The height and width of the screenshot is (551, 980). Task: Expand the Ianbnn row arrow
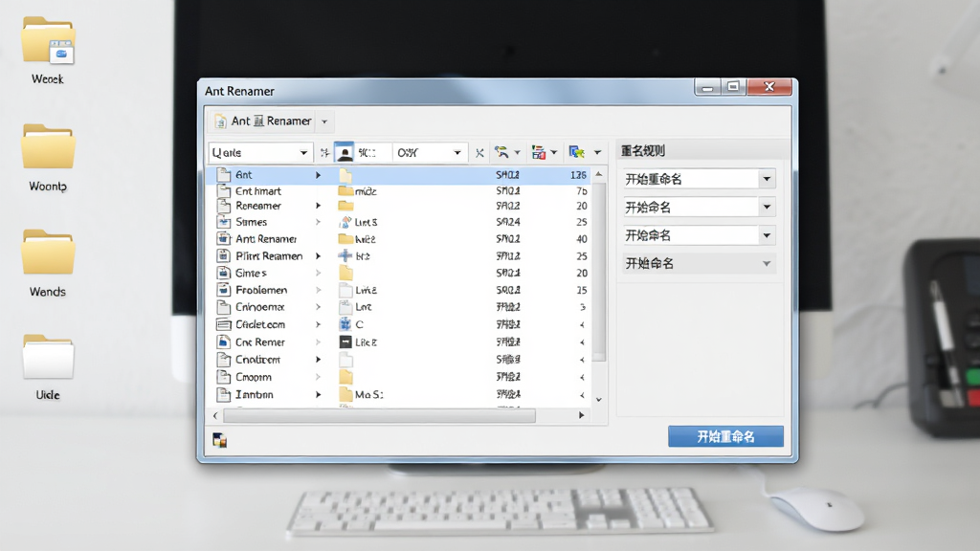[x=318, y=395]
